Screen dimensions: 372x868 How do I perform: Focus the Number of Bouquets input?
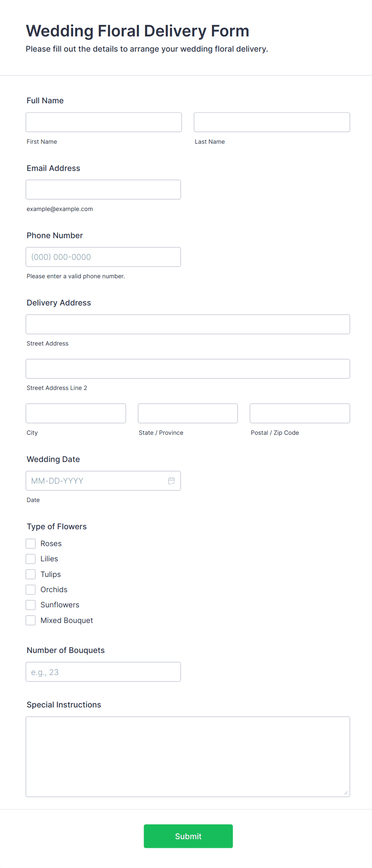click(x=103, y=672)
